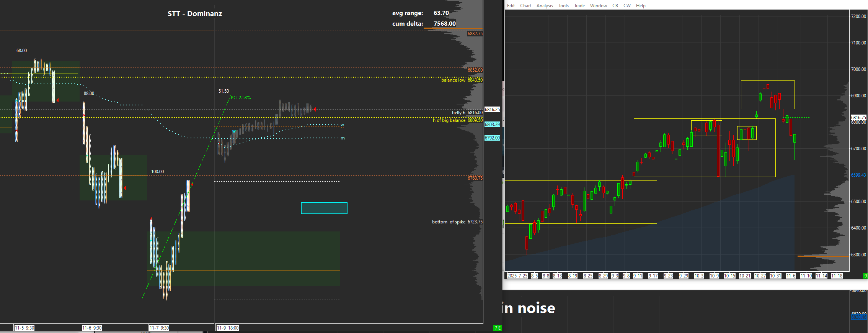This screenshot has height=333, width=868.
Task: Click the '11-9 18:00' session marker
Action: point(228,328)
